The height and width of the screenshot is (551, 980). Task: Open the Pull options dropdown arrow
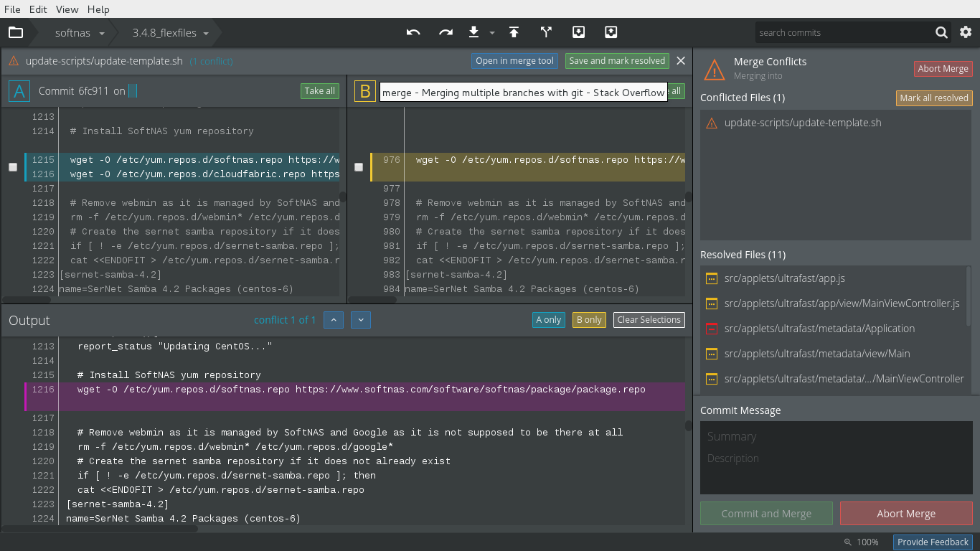(x=492, y=33)
